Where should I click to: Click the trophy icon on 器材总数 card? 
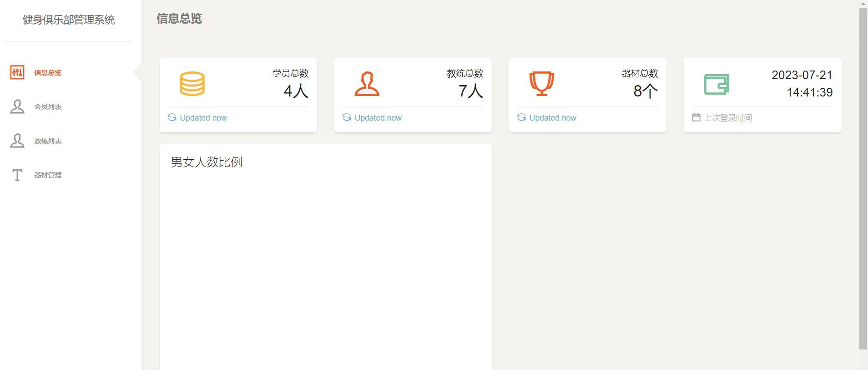point(542,84)
